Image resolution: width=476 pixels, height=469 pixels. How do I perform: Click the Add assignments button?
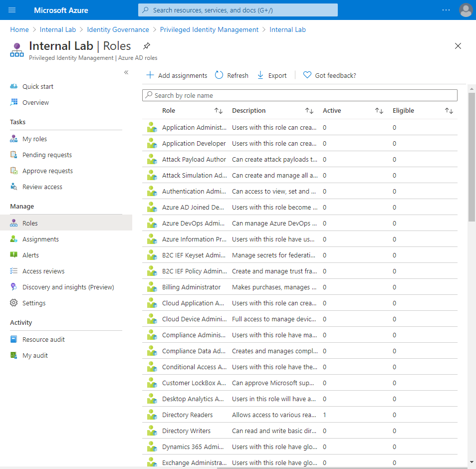click(x=177, y=75)
